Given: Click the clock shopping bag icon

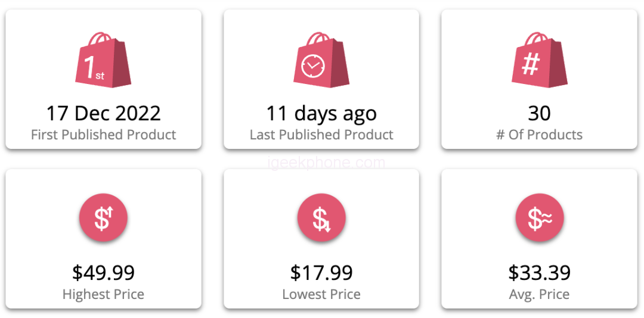Looking at the screenshot, I should click(321, 60).
